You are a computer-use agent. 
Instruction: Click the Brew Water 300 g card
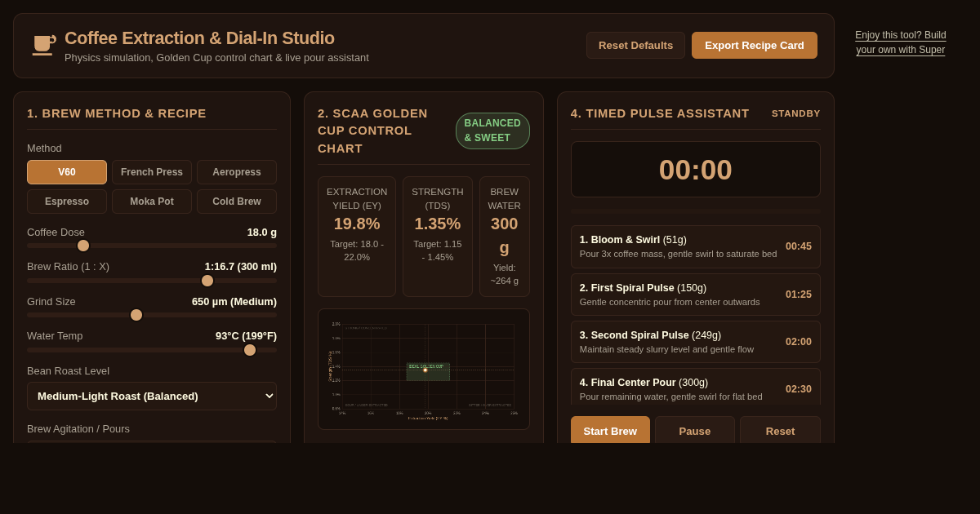505,237
